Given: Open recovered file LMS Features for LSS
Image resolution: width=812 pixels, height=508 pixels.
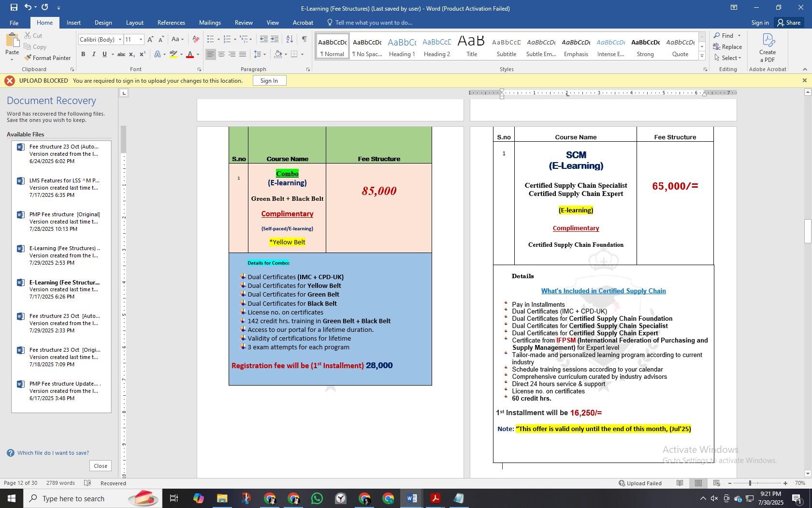Looking at the screenshot, I should [61, 188].
